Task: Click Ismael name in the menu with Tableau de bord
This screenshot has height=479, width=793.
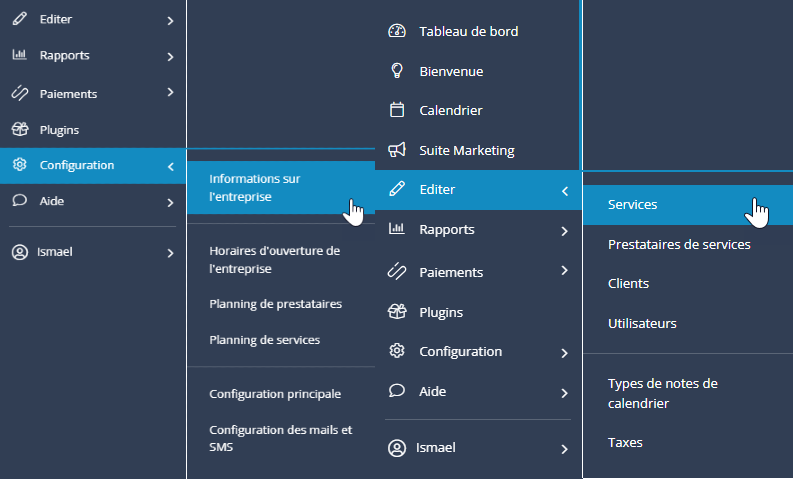Action: [435, 448]
